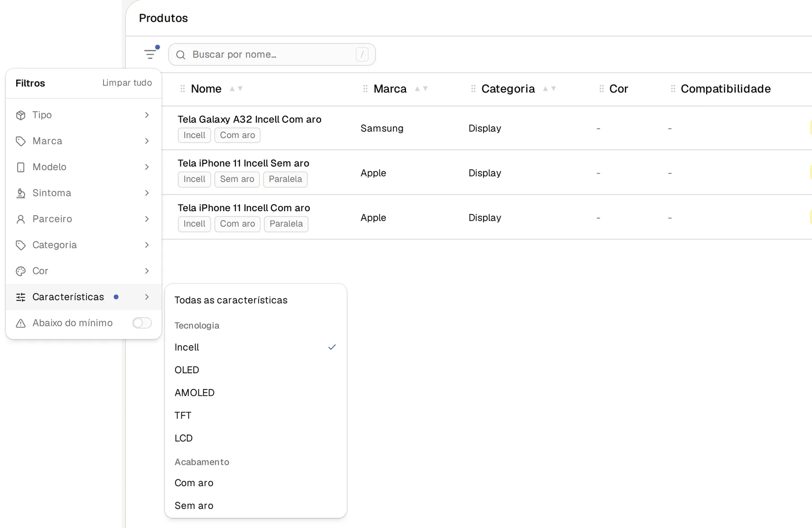This screenshot has height=528, width=812.
Task: Sort by the Categoria column arrows
Action: (x=549, y=89)
